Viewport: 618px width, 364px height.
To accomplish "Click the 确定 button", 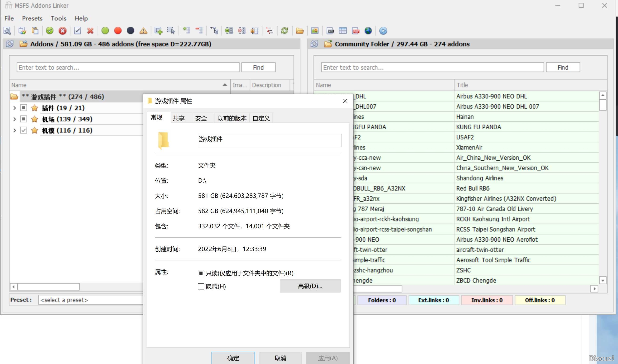I will [233, 358].
